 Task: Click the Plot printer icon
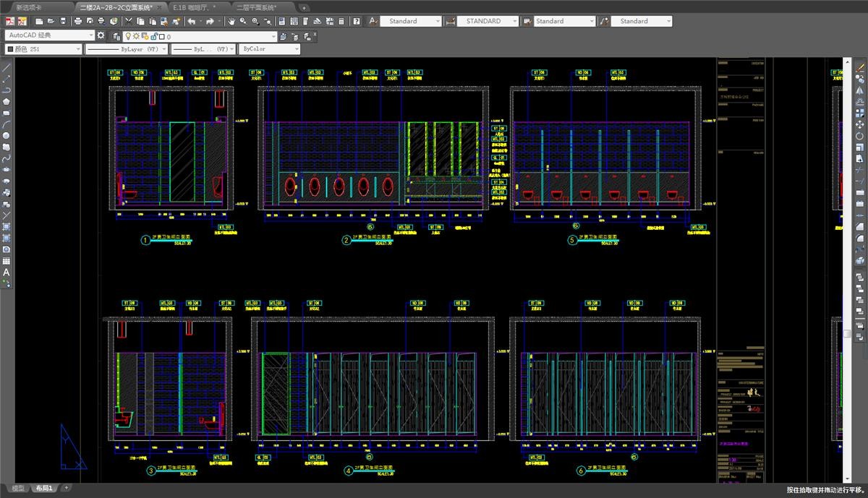point(77,22)
